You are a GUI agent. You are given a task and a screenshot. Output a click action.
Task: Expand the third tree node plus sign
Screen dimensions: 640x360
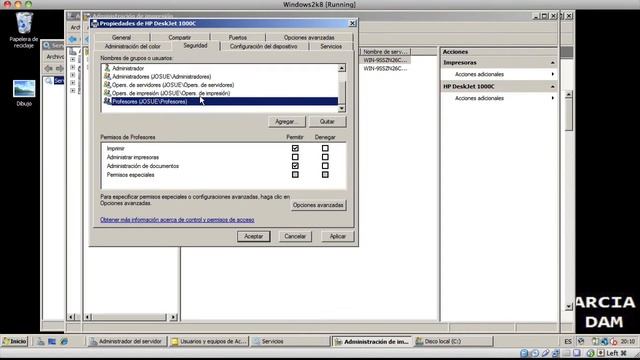[73, 75]
